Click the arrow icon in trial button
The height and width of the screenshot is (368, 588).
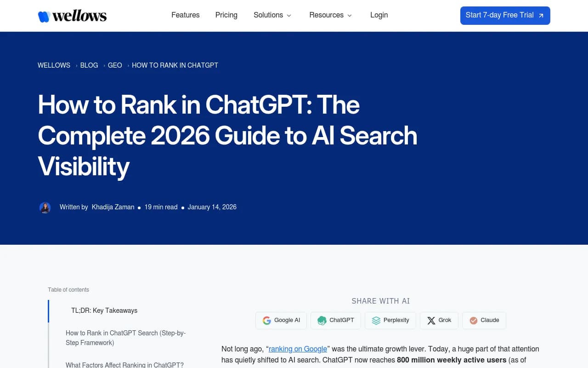coord(541,16)
